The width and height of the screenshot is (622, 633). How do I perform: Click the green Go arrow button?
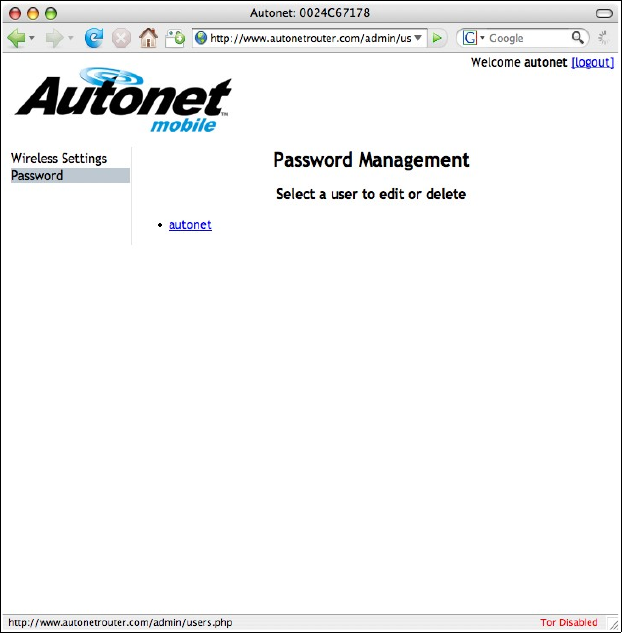click(x=437, y=38)
